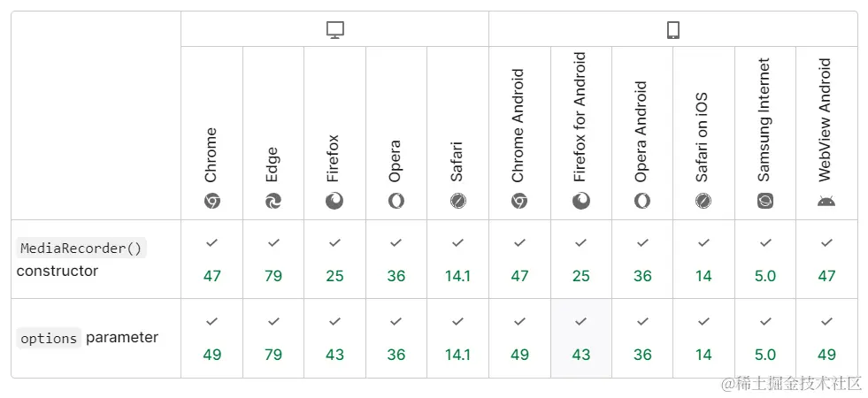Click the WebView Android robot icon
Viewport: 868px width, 398px height.
(826, 201)
